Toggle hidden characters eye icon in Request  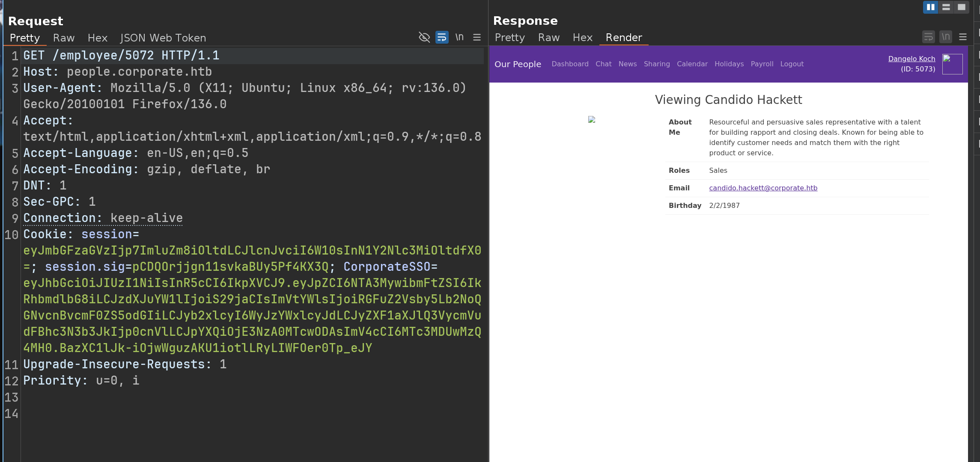[424, 37]
